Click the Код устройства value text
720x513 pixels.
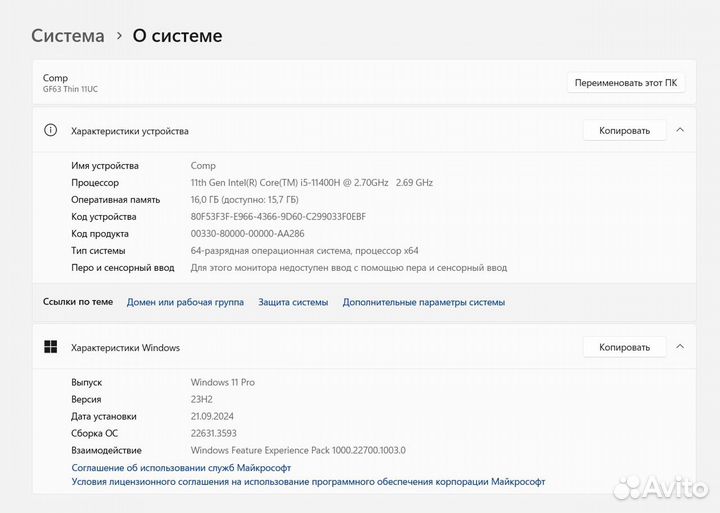[278, 216]
